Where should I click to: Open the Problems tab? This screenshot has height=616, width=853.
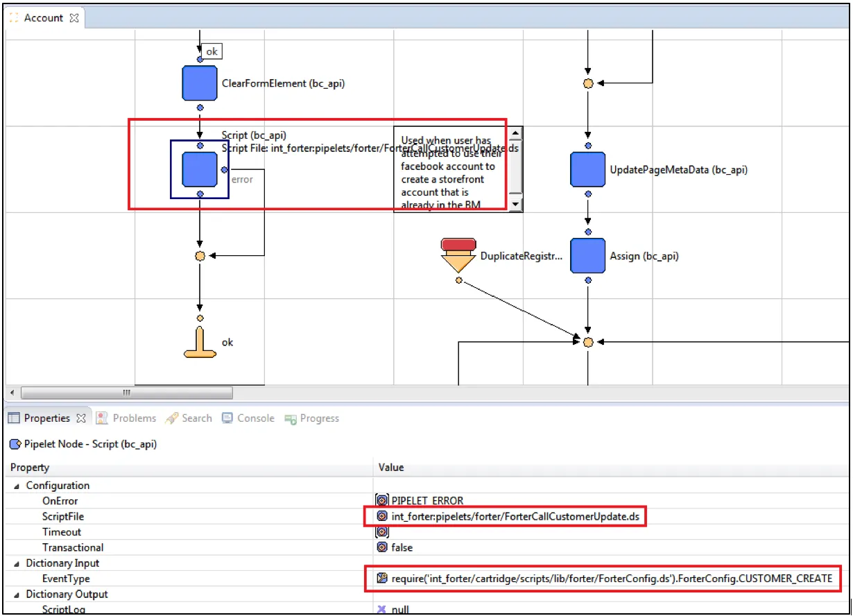(x=126, y=418)
